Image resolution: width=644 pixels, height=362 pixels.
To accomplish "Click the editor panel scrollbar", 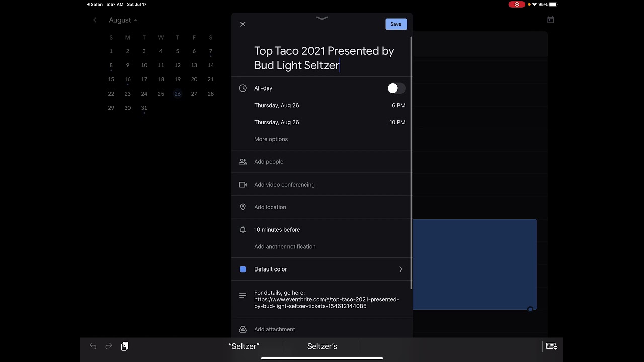I will 411,162.
